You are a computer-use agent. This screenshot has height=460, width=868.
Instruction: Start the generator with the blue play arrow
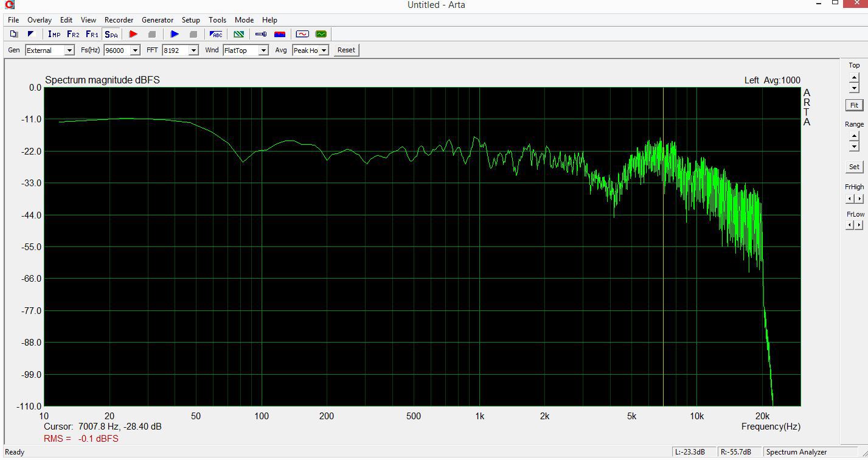(x=175, y=34)
